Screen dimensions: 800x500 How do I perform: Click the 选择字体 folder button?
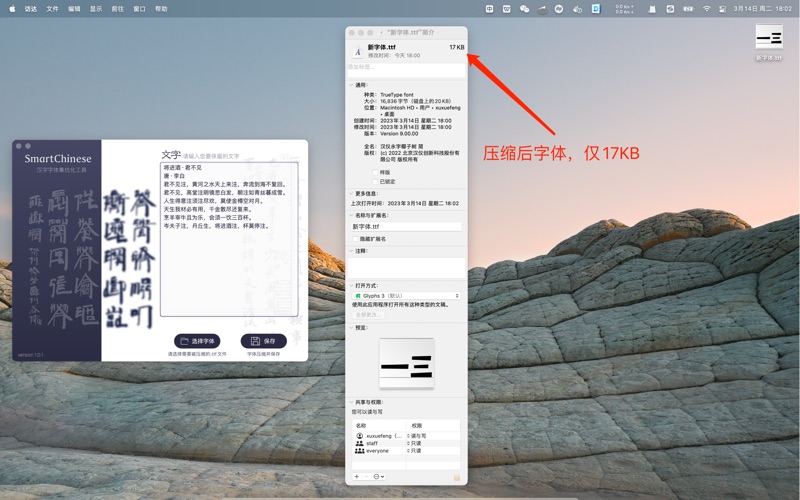(197, 341)
